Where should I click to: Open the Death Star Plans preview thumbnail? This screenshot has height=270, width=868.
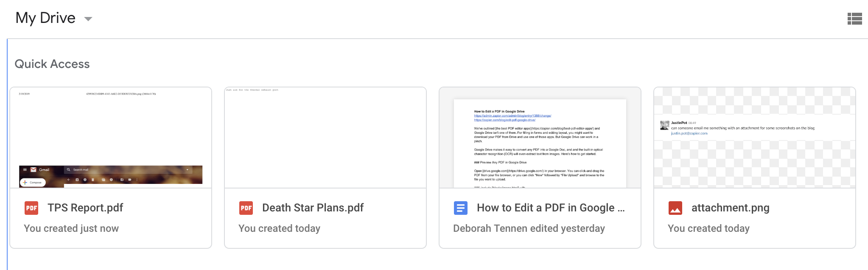point(325,138)
